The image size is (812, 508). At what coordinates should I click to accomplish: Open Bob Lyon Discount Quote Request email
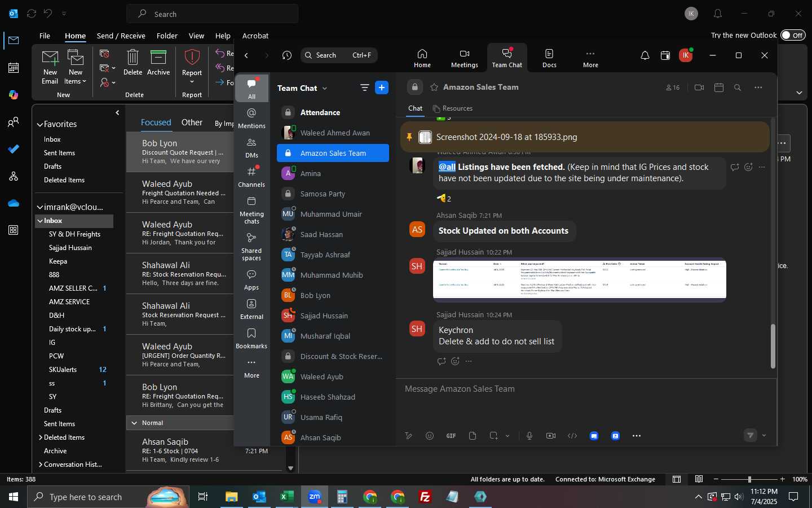(x=180, y=152)
